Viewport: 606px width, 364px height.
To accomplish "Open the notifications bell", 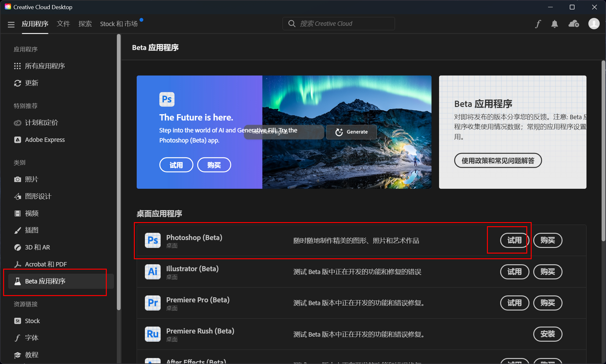I will pyautogui.click(x=555, y=24).
